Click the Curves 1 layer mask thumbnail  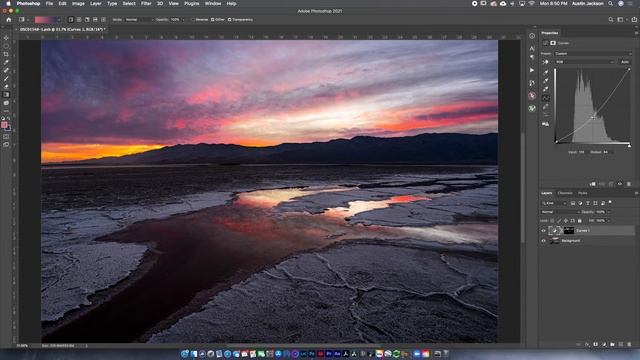tap(569, 231)
